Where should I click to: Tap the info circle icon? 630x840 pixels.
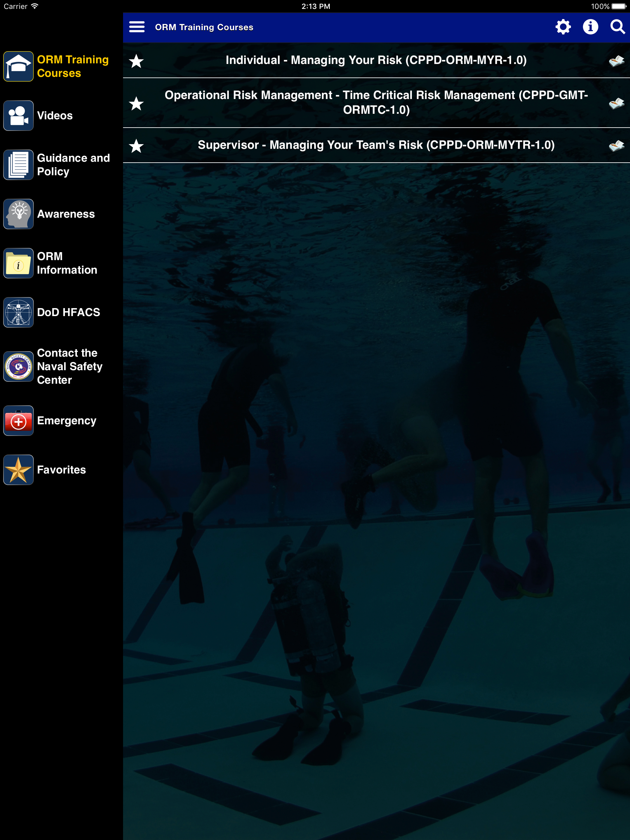[x=590, y=27]
